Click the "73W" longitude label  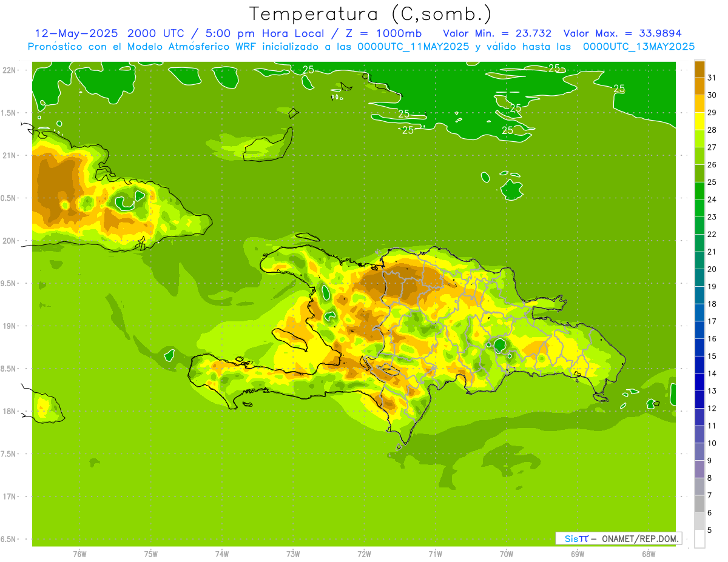(x=293, y=554)
